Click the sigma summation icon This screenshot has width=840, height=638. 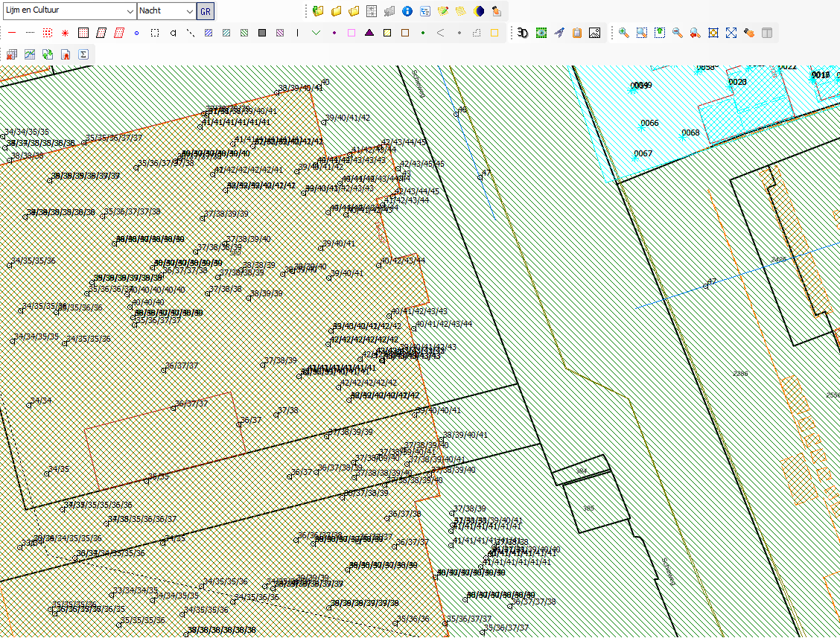(x=83, y=54)
